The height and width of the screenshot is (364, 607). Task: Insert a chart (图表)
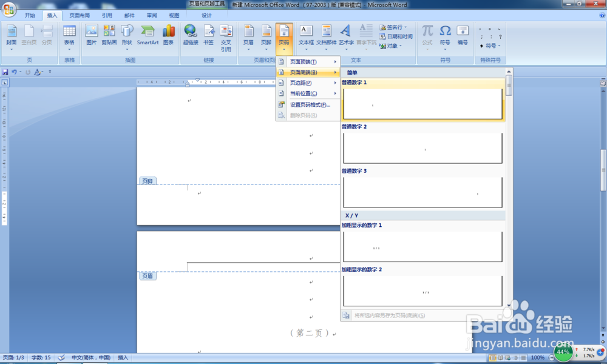pyautogui.click(x=168, y=35)
